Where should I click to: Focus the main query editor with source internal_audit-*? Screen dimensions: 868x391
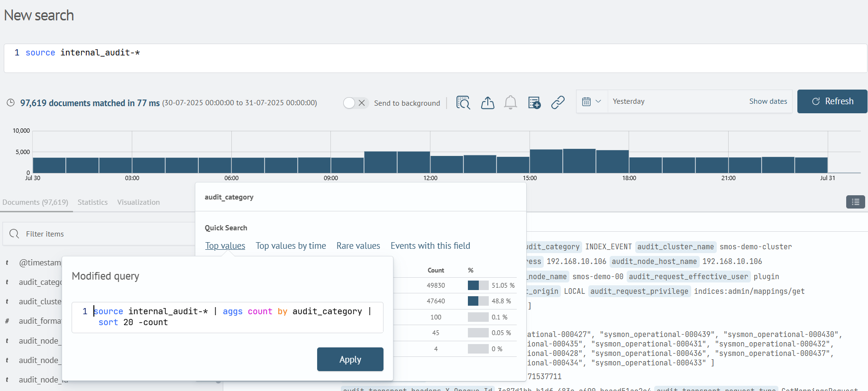tap(435, 58)
